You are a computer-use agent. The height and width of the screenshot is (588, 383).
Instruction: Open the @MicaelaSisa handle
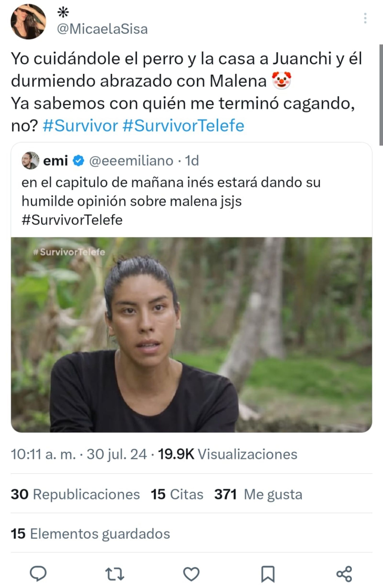[x=102, y=29]
